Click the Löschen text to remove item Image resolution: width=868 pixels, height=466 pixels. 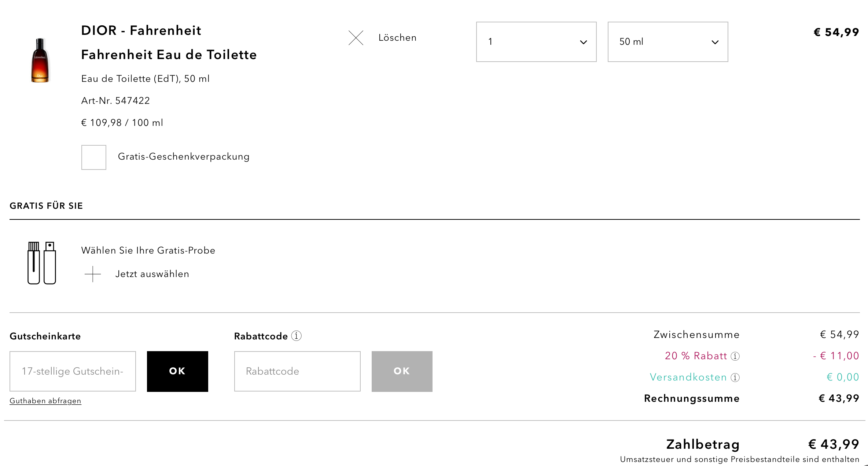397,38
